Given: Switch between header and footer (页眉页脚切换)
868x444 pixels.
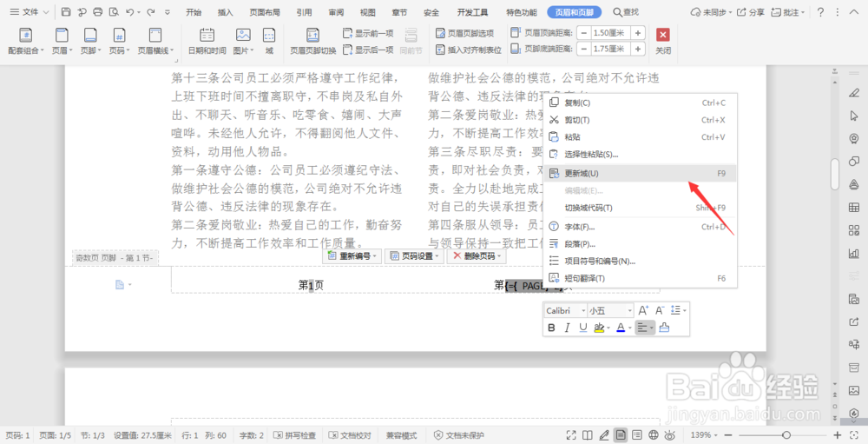Looking at the screenshot, I should [x=312, y=41].
